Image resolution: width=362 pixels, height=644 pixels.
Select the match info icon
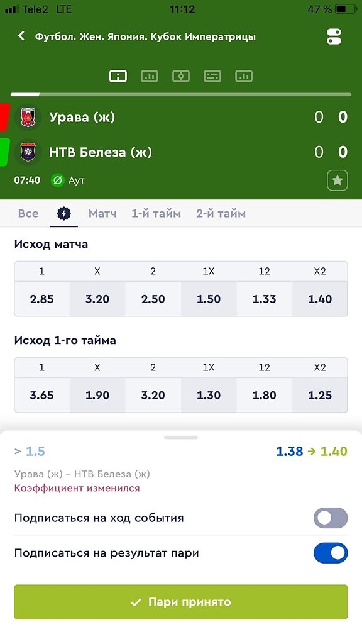coord(118,76)
